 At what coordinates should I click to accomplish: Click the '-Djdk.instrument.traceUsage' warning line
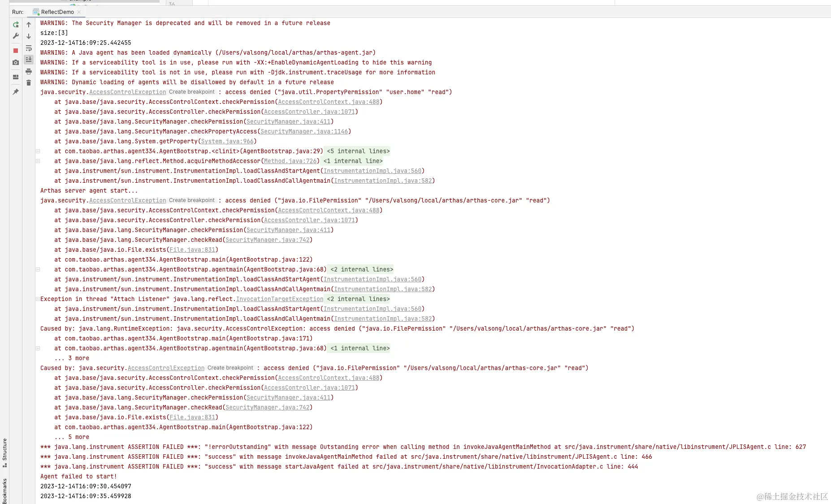[238, 72]
